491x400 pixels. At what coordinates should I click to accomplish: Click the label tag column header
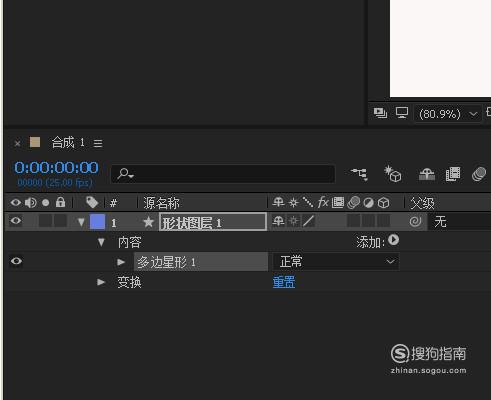point(92,202)
